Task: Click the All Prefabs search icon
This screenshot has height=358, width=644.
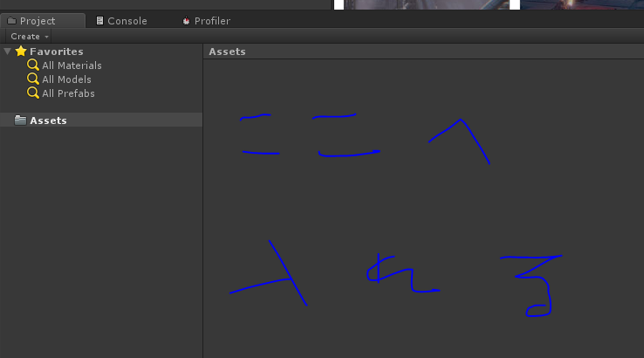Action: pyautogui.click(x=33, y=93)
